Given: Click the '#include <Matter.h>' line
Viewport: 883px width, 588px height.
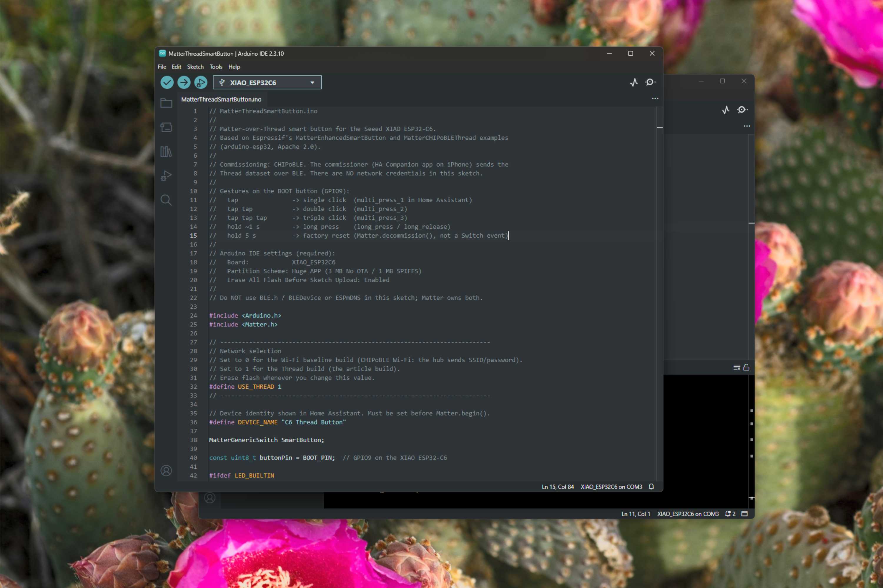Looking at the screenshot, I should pyautogui.click(x=243, y=324).
